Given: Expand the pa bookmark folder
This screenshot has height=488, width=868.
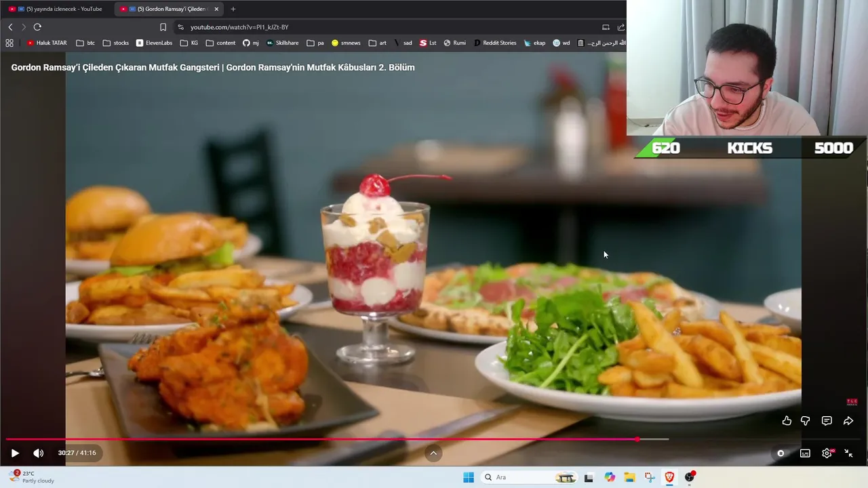Looking at the screenshot, I should tap(315, 43).
